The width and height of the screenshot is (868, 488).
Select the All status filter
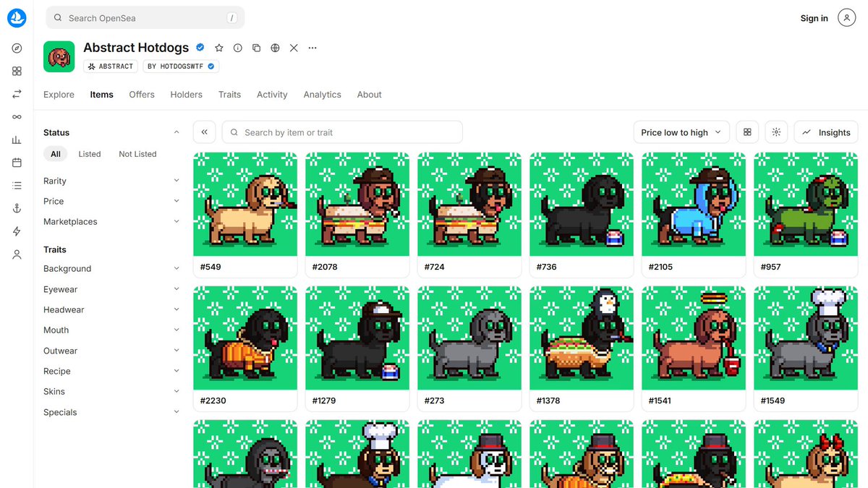pyautogui.click(x=56, y=154)
